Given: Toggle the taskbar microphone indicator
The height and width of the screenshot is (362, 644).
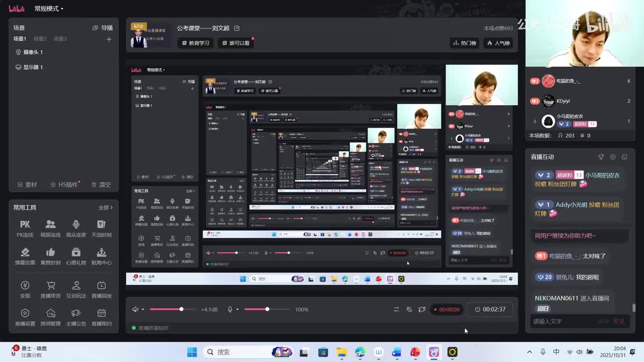Looking at the screenshot, I should coord(543,352).
